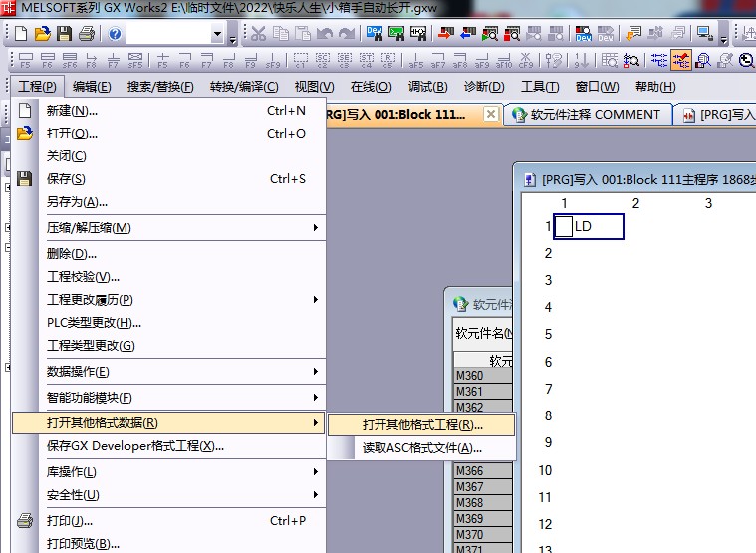Click the Print toolbar icon
Viewport: 756px width, 553px height.
coord(87,33)
